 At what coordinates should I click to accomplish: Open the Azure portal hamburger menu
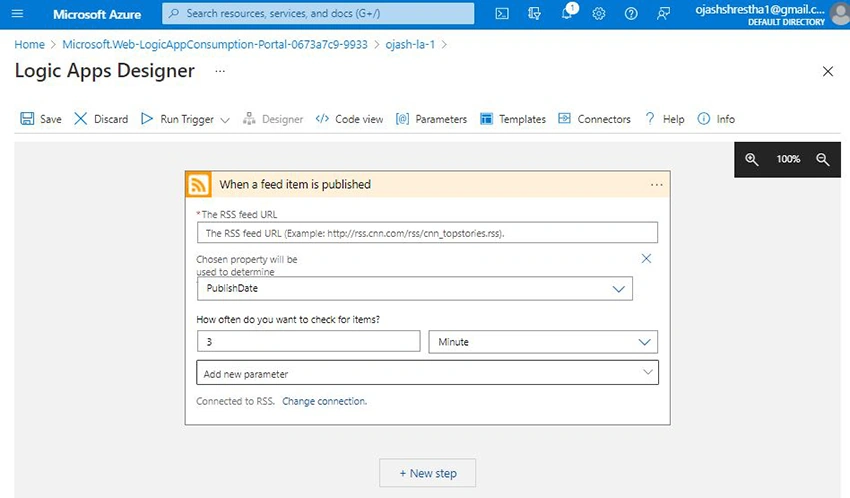coord(17,14)
